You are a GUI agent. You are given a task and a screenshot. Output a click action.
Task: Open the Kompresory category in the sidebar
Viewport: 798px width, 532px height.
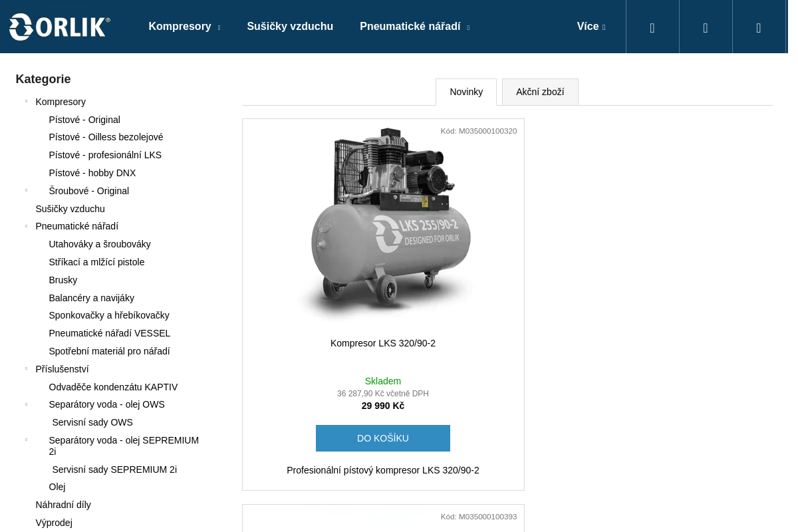[x=61, y=102]
